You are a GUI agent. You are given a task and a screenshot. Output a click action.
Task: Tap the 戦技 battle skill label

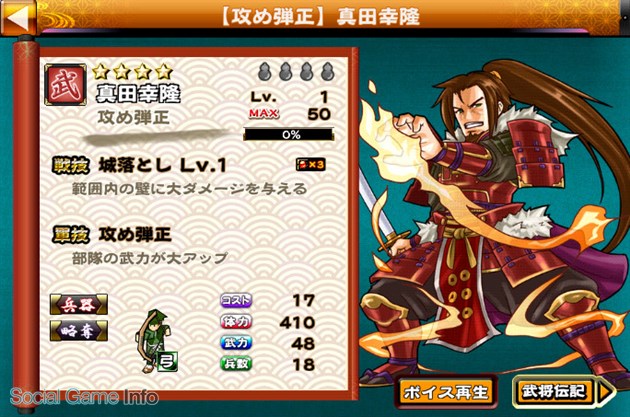click(x=71, y=166)
